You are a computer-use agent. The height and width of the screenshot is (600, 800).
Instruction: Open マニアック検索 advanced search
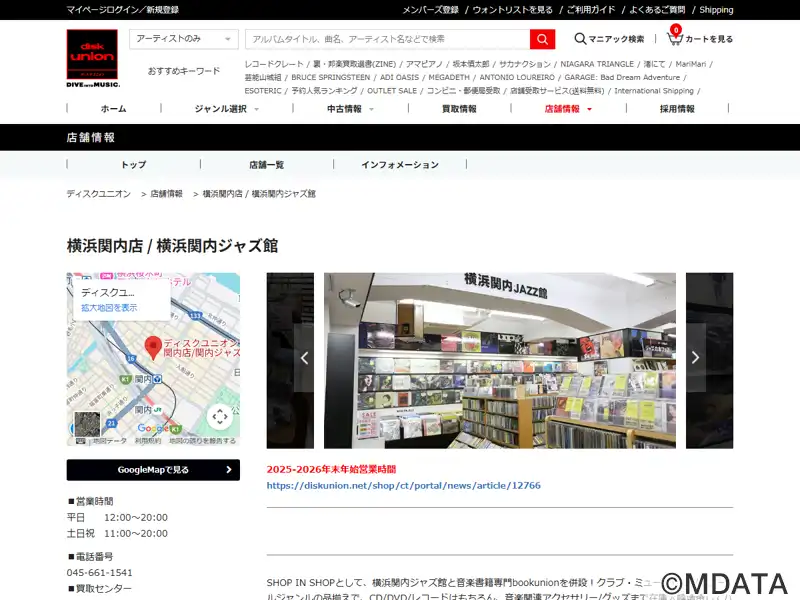pos(609,39)
